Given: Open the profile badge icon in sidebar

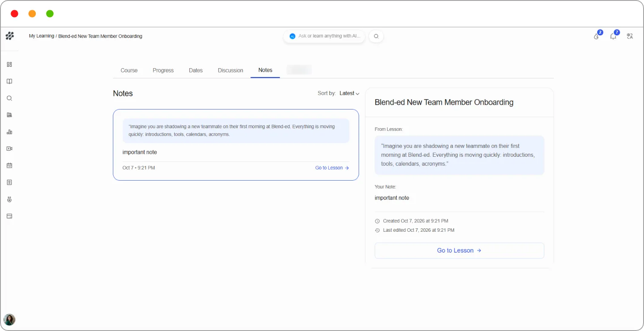Looking at the screenshot, I should coord(9,182).
